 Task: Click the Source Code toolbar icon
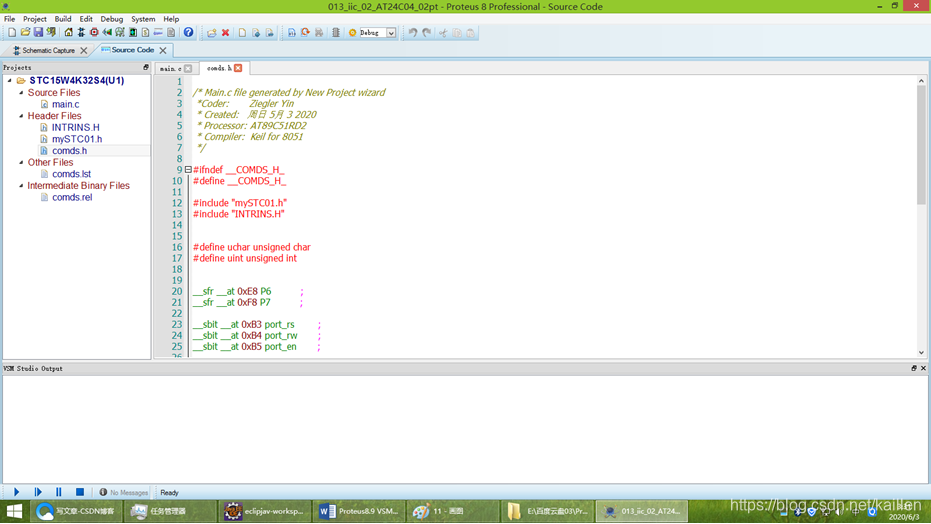(158, 33)
